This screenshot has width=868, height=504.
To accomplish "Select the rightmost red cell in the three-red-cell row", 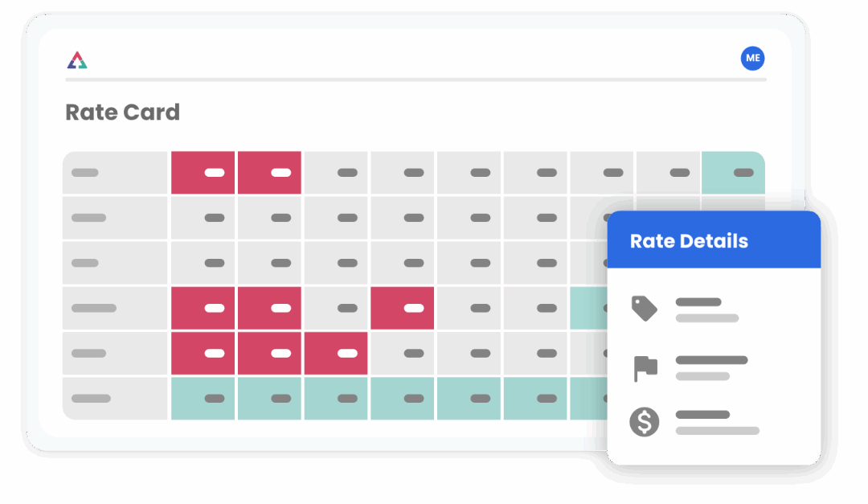I will (x=335, y=354).
